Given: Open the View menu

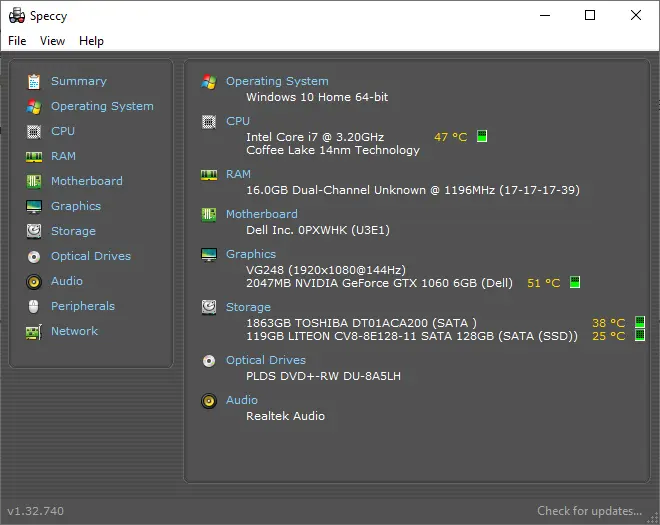Looking at the screenshot, I should [x=53, y=41].
